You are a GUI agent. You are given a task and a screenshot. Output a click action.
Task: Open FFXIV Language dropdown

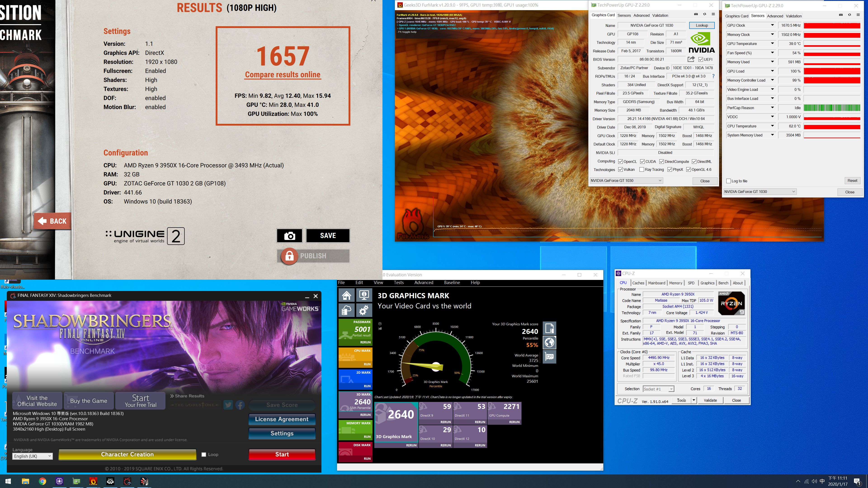click(32, 456)
